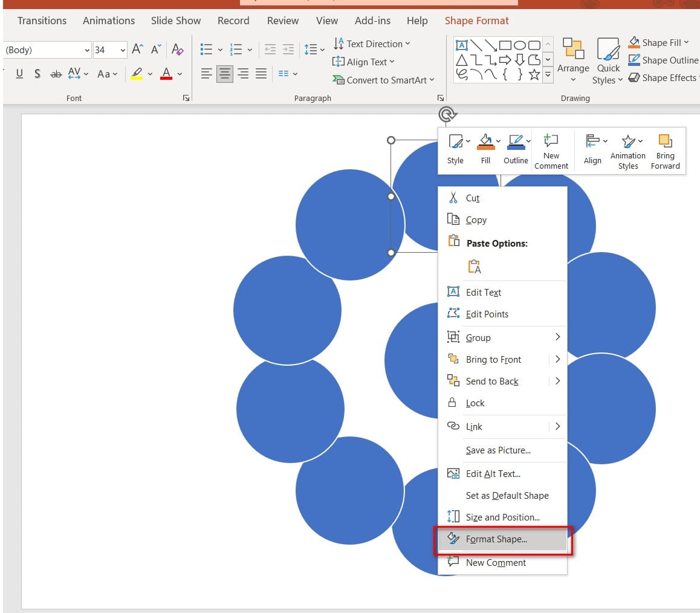Viewport: 700px width, 613px height.
Task: Clear all formatting with eraser icon
Action: pos(177,49)
